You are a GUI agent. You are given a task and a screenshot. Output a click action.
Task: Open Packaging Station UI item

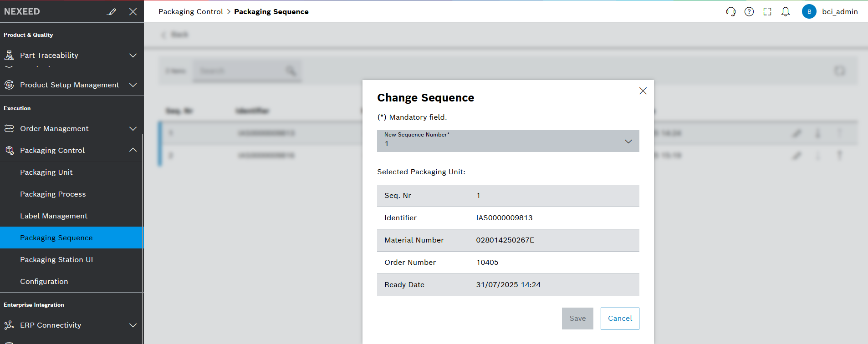tap(56, 260)
